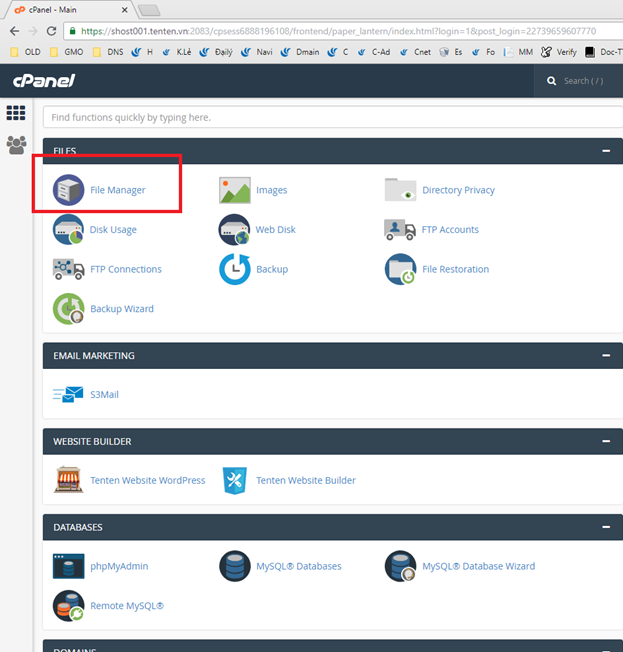623x652 pixels.
Task: Open the Cnet bookmark
Action: coord(415,52)
